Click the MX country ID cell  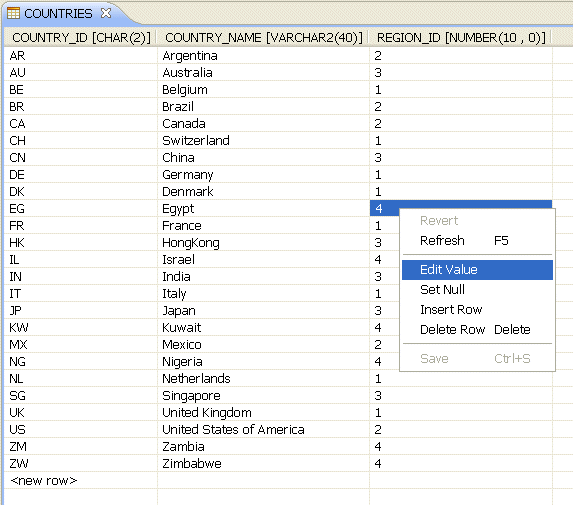(x=81, y=345)
